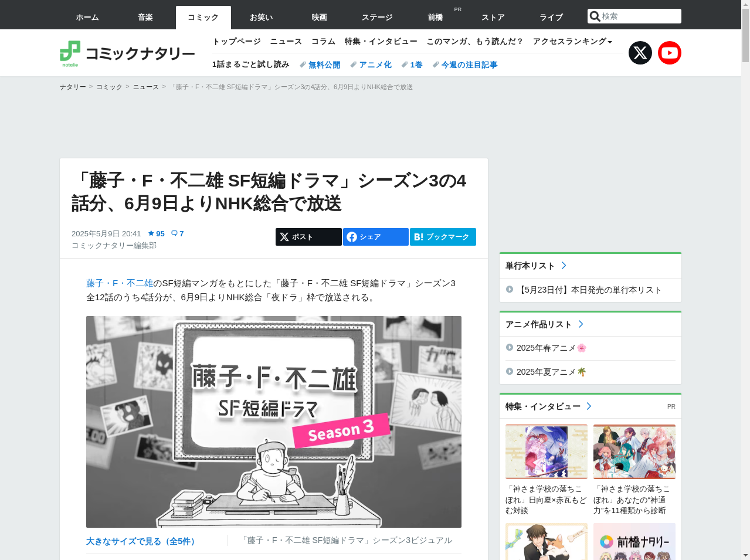This screenshot has width=750, height=560.
Task: Open ライブ tab
Action: [551, 18]
